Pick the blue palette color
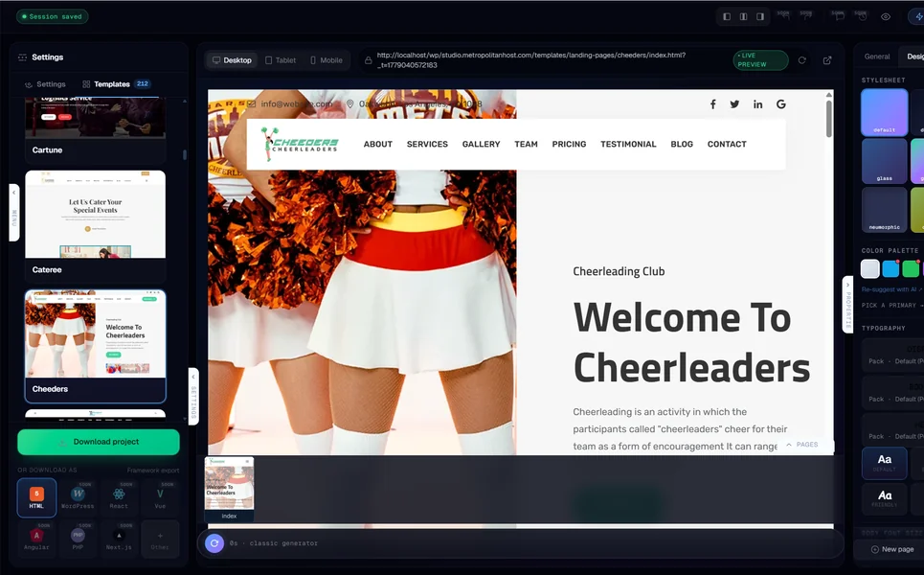 click(x=890, y=269)
